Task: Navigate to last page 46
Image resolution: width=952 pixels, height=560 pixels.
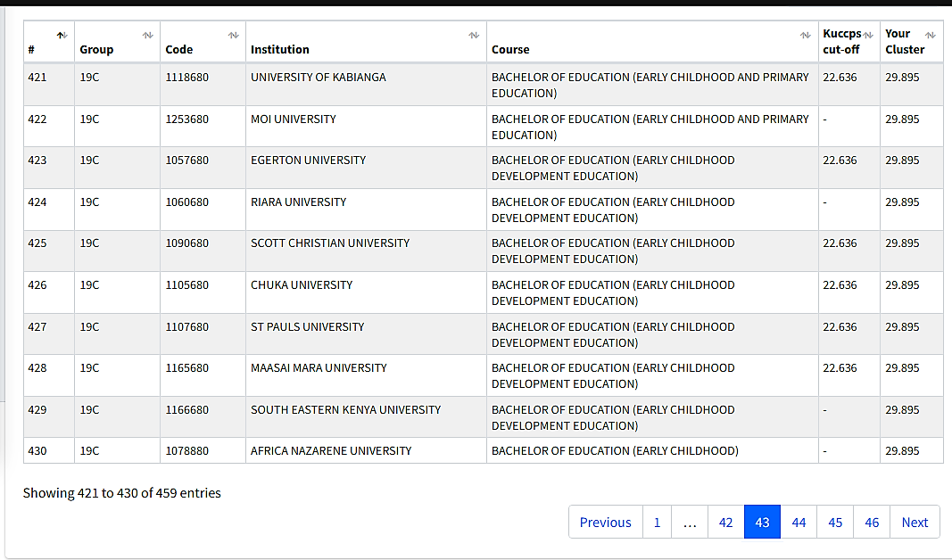Action: 872,523
